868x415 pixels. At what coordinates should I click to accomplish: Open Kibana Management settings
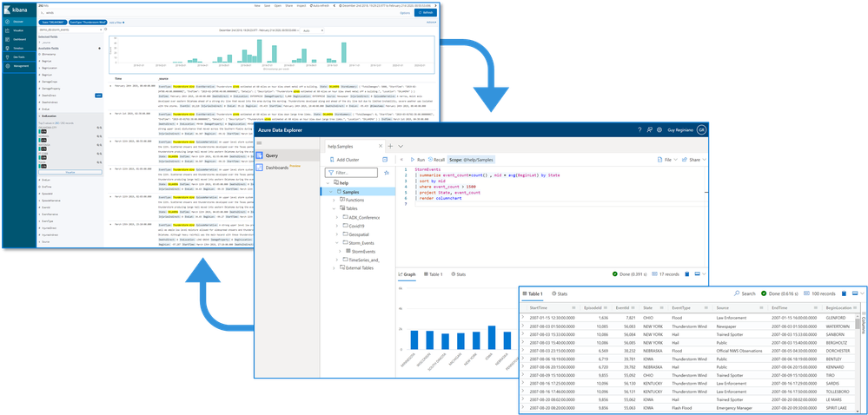pyautogui.click(x=19, y=66)
